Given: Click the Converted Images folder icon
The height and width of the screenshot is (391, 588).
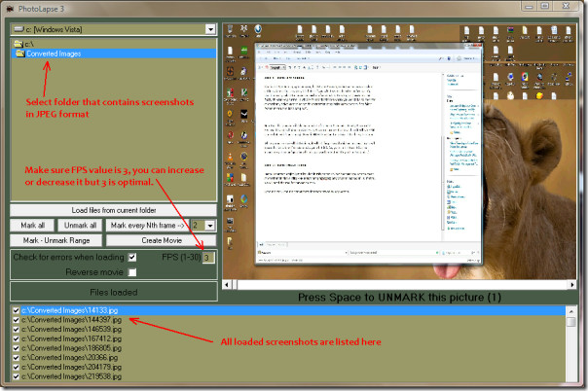Looking at the screenshot, I should click(19, 53).
